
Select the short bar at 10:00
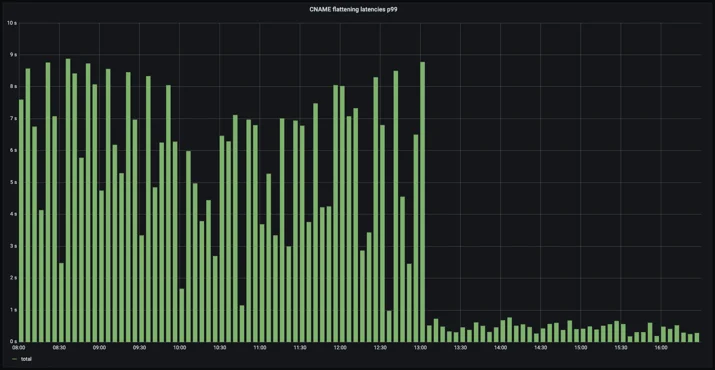181,315
